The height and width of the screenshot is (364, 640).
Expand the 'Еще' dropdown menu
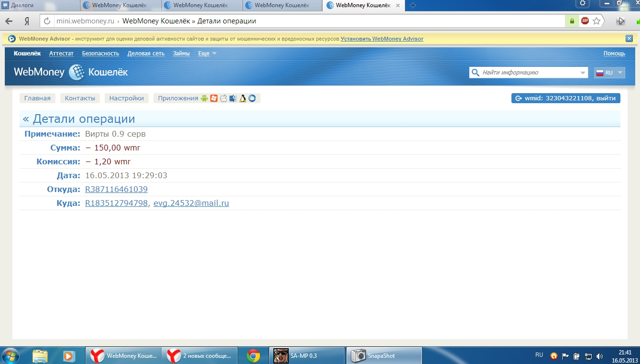(207, 54)
